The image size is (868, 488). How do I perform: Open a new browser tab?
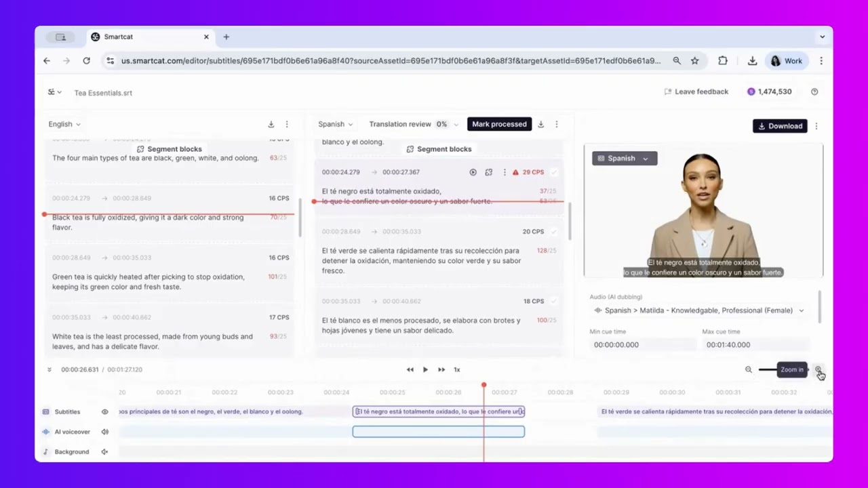click(x=226, y=37)
